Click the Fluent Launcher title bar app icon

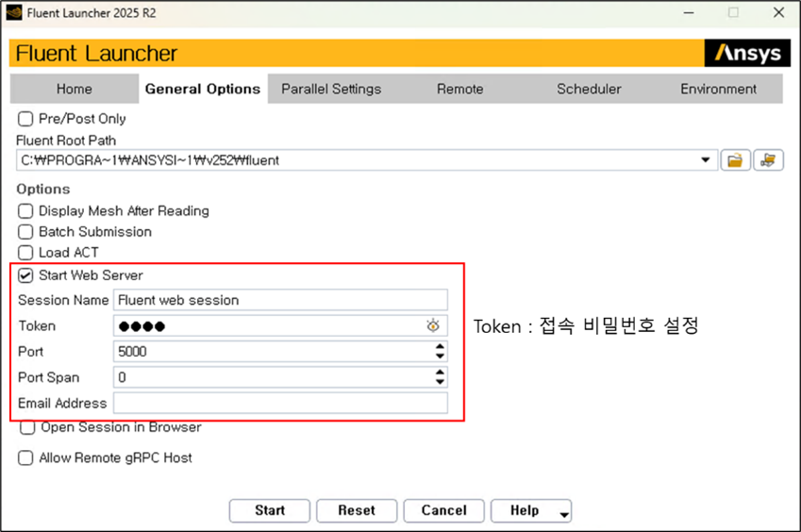(x=14, y=13)
